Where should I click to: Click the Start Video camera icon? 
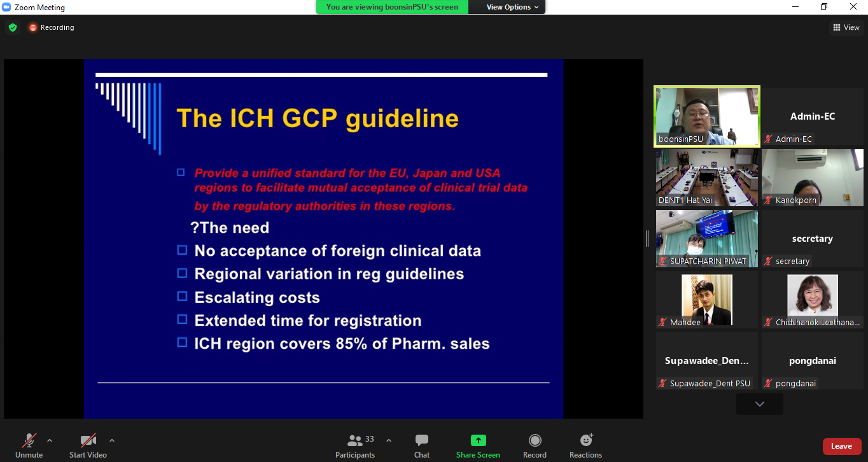(x=88, y=440)
